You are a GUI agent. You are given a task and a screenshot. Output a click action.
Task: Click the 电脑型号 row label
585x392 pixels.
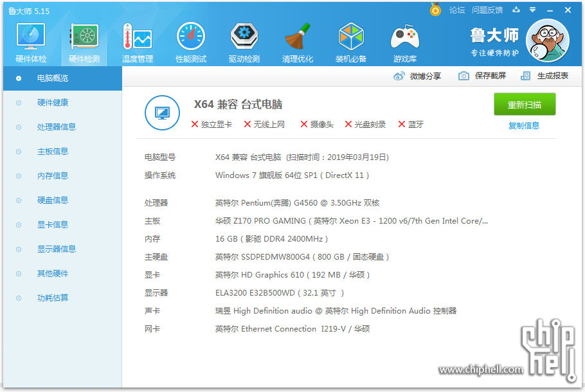[160, 157]
